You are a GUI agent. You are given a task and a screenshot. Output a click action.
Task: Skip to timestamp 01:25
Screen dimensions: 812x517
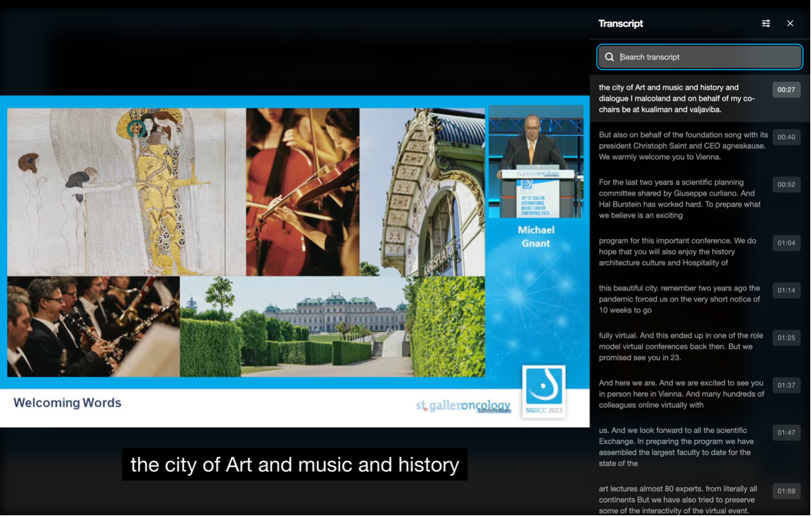tap(786, 338)
